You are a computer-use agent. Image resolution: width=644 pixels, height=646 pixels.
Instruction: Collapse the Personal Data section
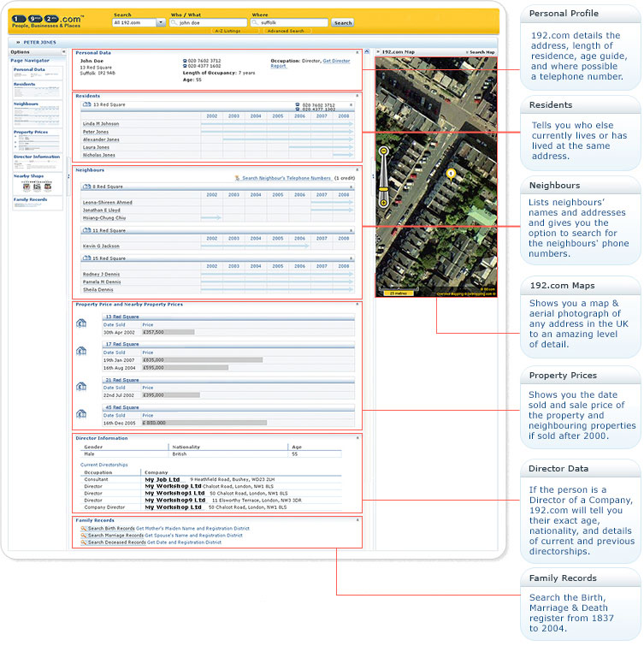pyautogui.click(x=357, y=52)
